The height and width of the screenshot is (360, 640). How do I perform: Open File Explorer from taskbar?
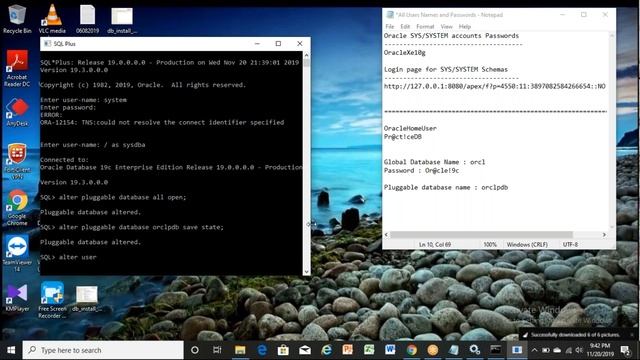click(x=240, y=350)
